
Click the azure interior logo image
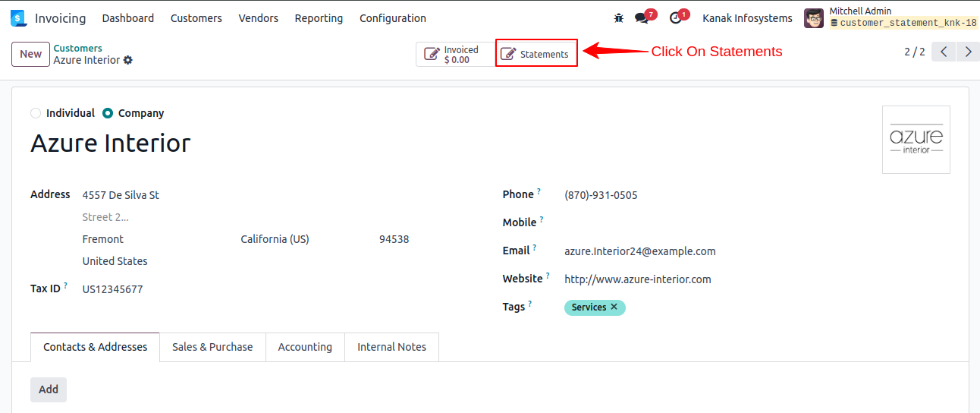916,140
